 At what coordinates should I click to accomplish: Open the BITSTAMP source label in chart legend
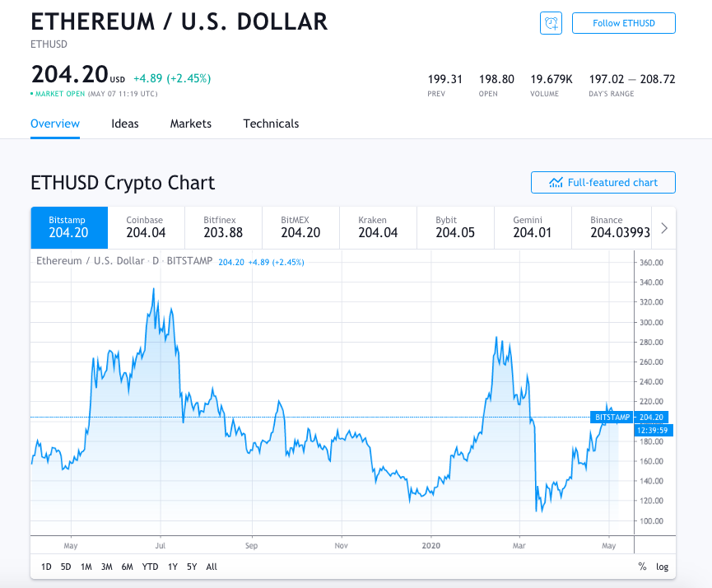[191, 260]
